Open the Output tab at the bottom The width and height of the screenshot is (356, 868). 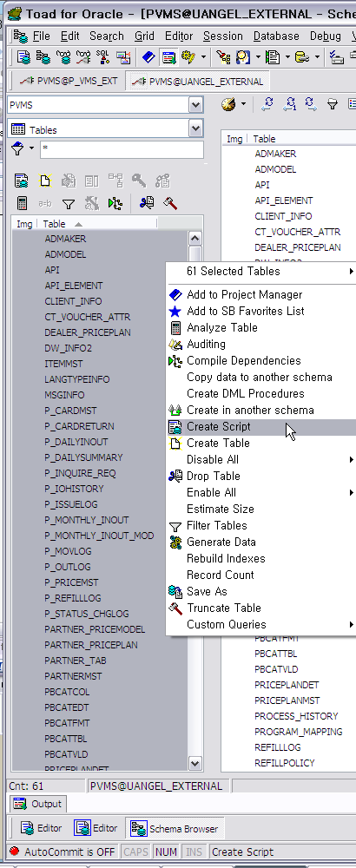(37, 804)
